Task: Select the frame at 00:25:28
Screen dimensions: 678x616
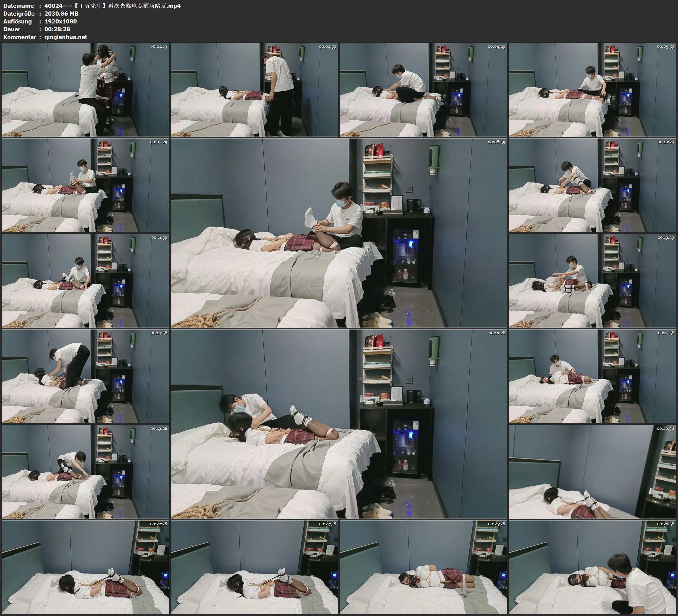Action: 424,567
